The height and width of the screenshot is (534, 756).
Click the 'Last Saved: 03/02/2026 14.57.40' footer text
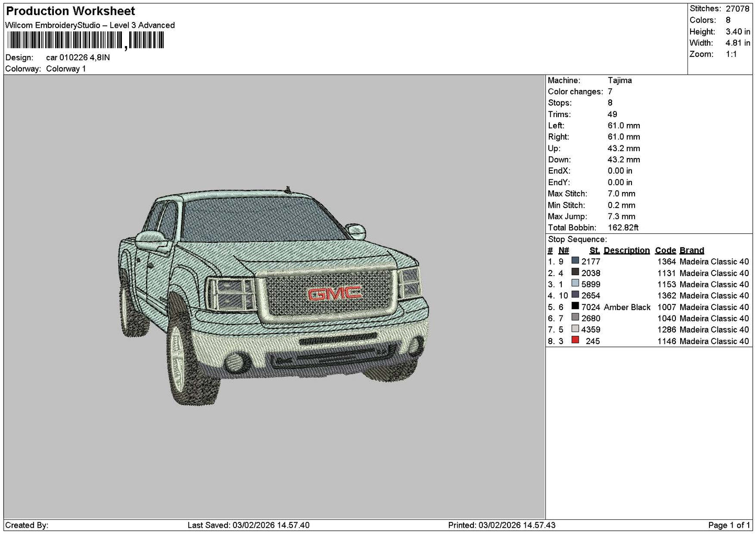[x=249, y=525]
